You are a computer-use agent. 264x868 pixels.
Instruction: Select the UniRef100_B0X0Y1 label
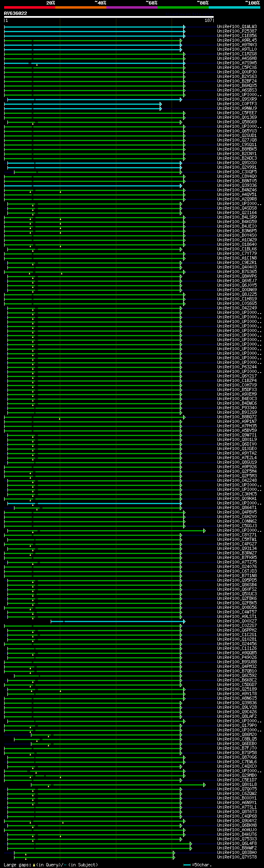click(237, 798)
